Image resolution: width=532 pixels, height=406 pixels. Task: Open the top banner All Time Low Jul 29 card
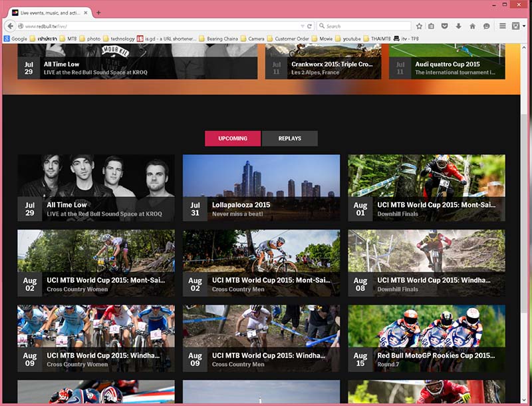[x=138, y=61]
